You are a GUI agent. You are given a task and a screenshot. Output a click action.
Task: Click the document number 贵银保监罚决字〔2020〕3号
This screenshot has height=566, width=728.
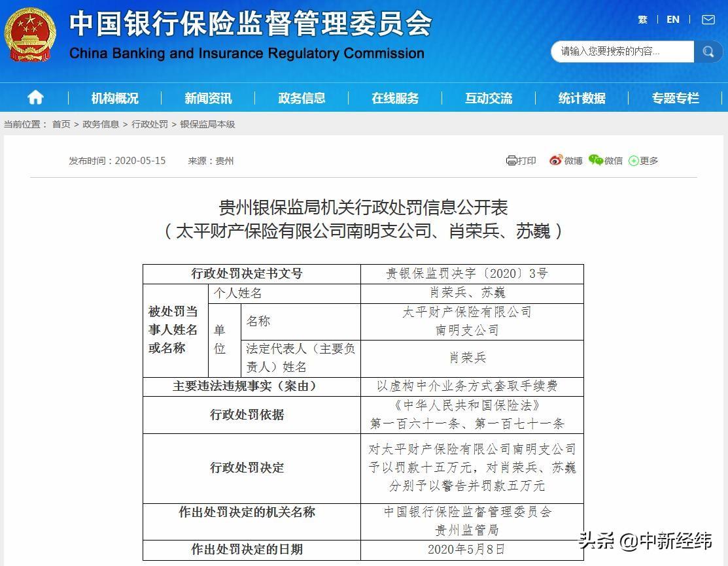(x=468, y=273)
